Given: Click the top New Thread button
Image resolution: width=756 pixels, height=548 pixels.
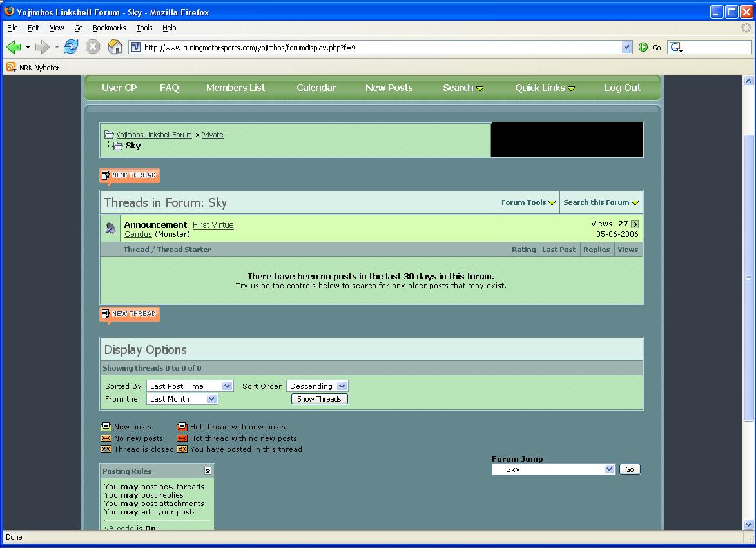Looking at the screenshot, I should click(130, 175).
